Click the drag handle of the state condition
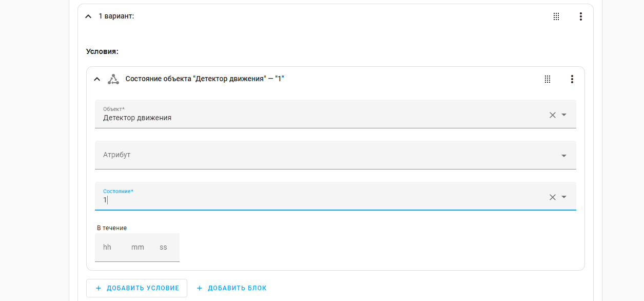 [548, 79]
